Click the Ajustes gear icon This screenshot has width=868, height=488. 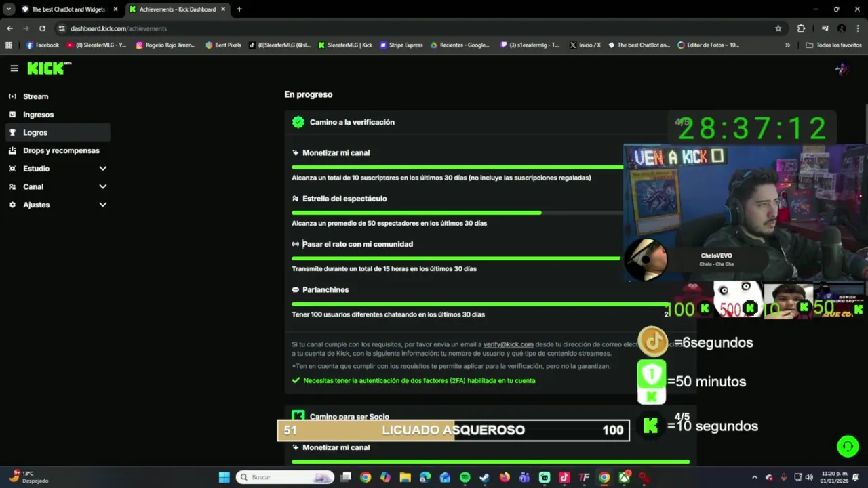coord(12,205)
